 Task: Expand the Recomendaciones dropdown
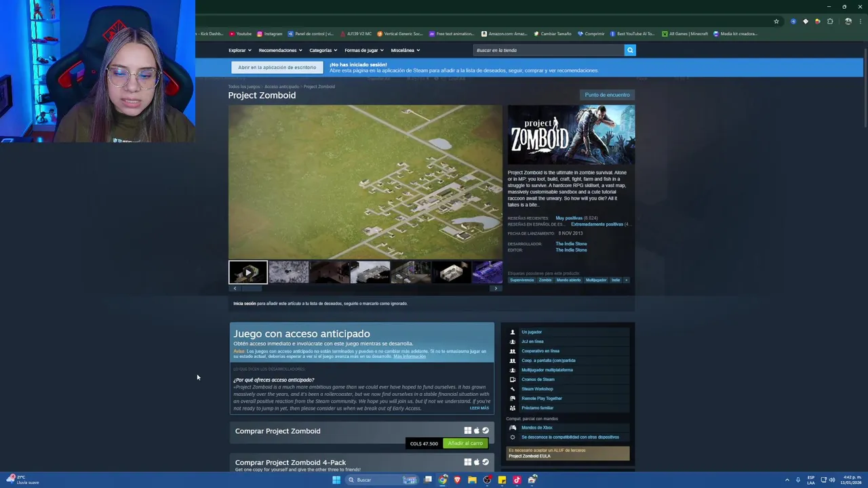tap(280, 50)
